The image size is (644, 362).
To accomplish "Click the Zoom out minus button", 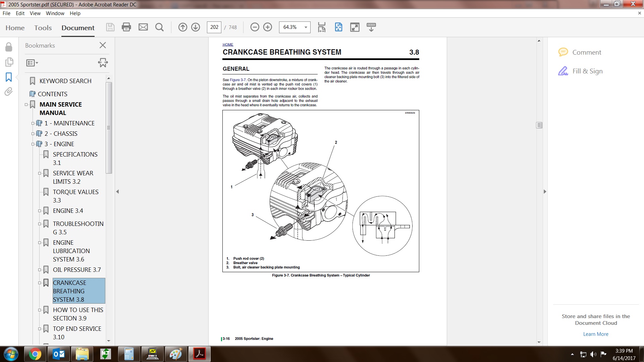I will point(255,27).
